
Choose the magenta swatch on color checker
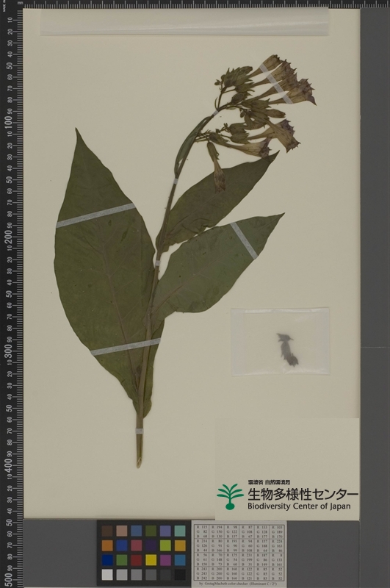[165, 560]
